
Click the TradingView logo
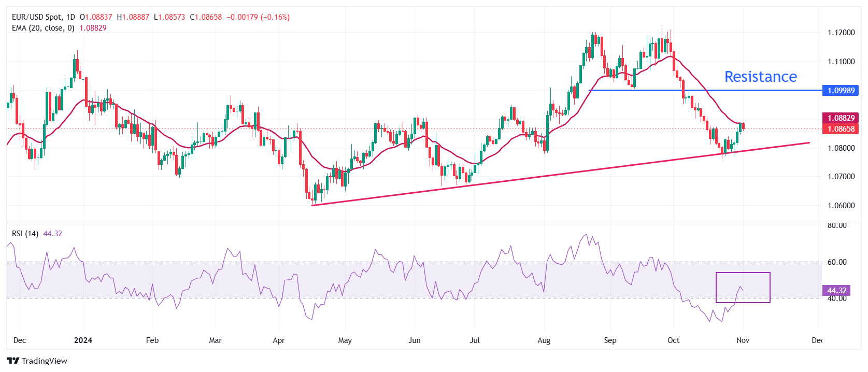pos(37,361)
